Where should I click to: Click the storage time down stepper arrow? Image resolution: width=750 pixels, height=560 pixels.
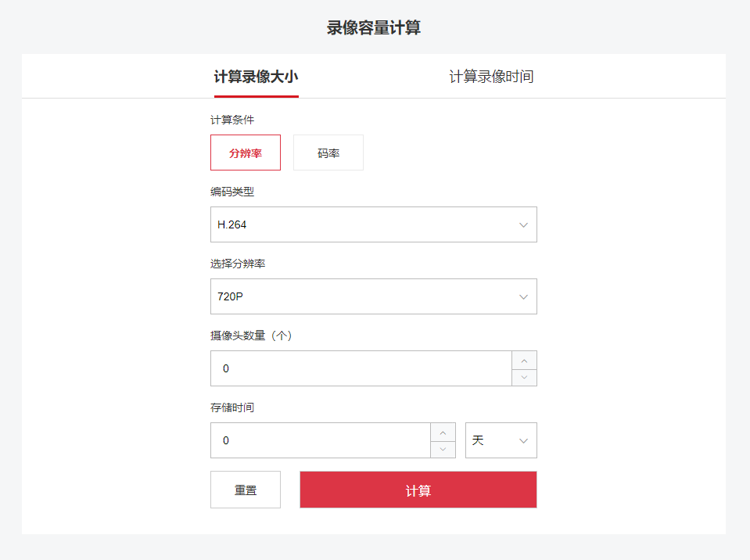tap(443, 448)
